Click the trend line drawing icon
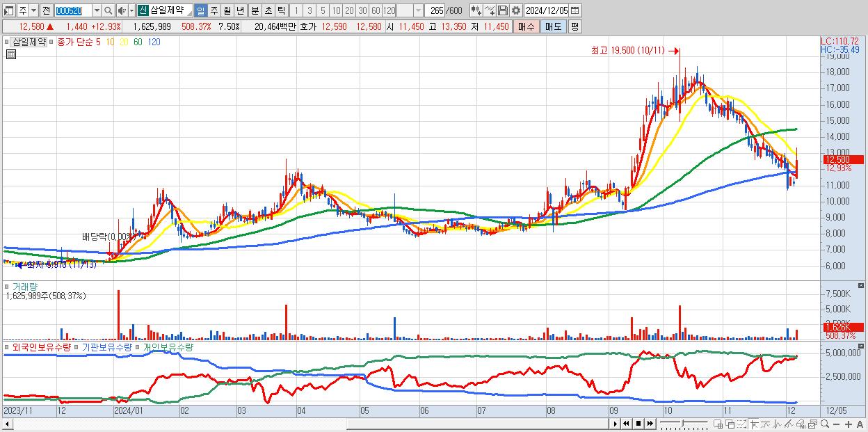This screenshot has height=432, width=868. 766,424
